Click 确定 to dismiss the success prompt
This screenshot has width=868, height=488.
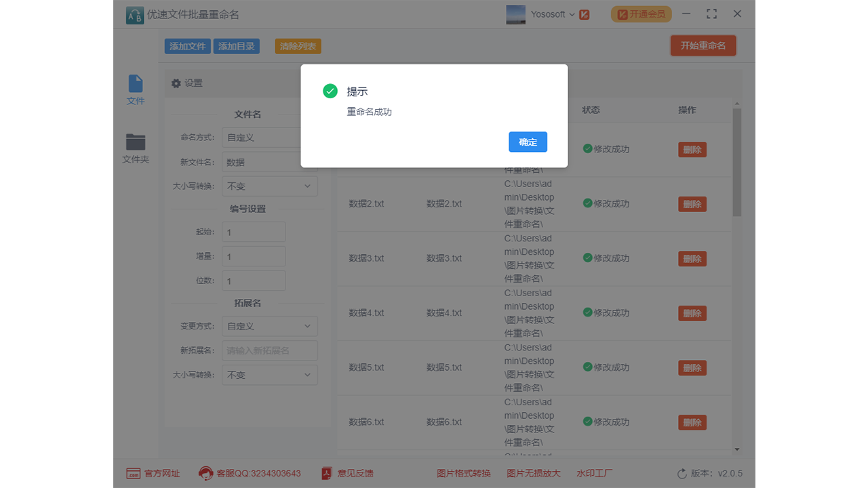pos(528,142)
